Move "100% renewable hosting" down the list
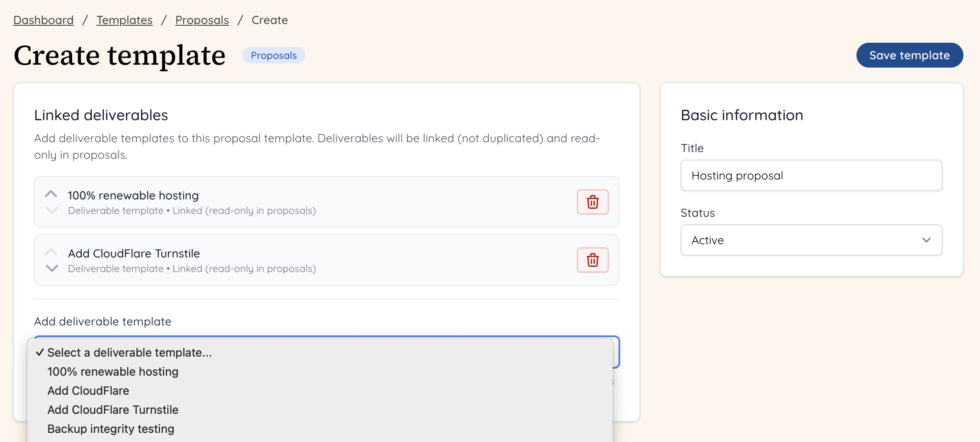 tap(51, 210)
